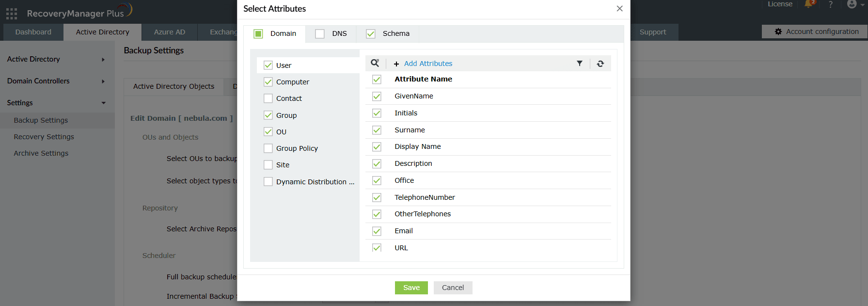
Task: Enable the Contact object checkbox
Action: pos(268,98)
